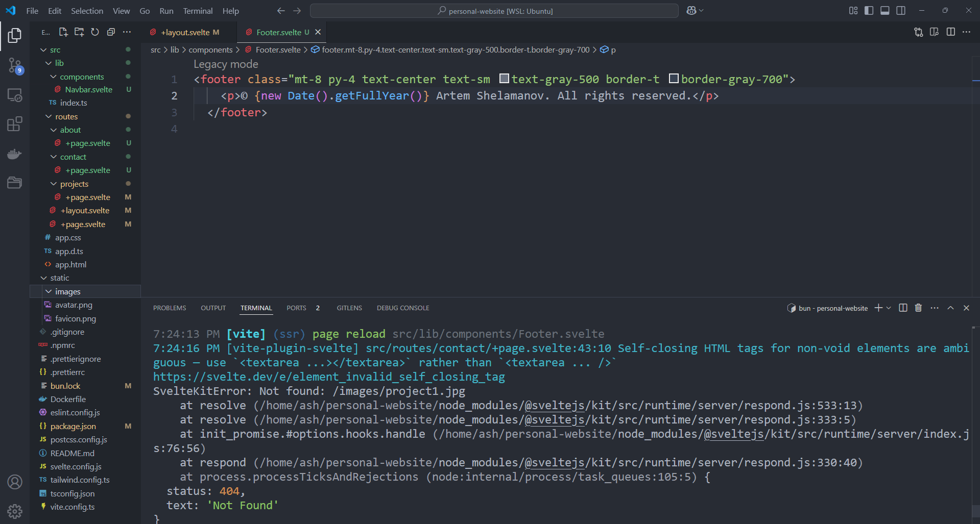Click components in the breadcrumb path

[x=210, y=49]
